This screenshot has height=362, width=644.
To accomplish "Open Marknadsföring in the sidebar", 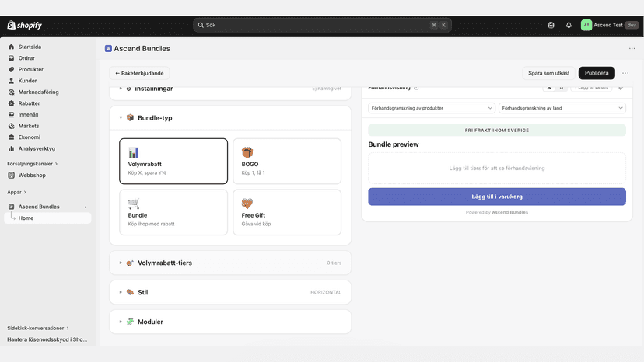I will tap(39, 92).
